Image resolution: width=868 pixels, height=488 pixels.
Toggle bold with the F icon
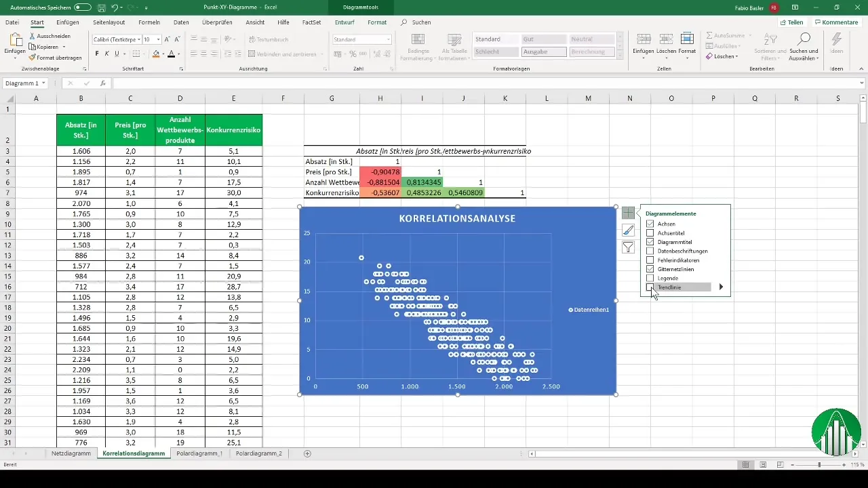(x=97, y=54)
